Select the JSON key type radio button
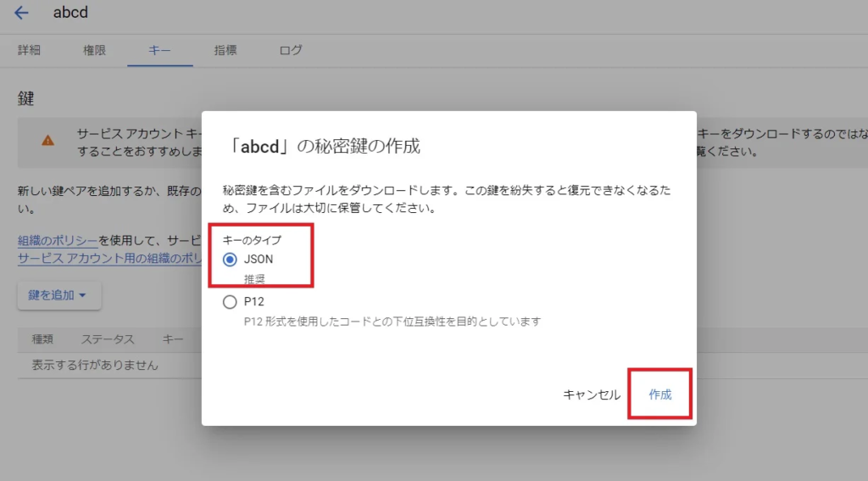 tap(230, 260)
